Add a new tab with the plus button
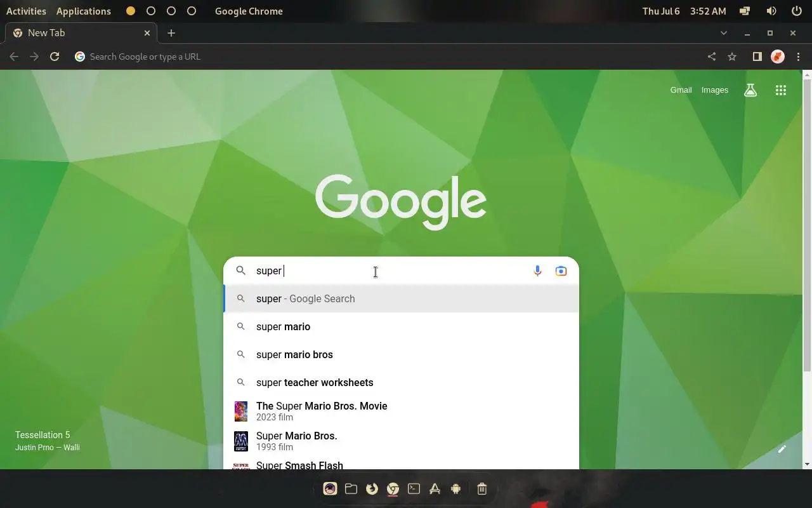The width and height of the screenshot is (812, 508). coord(171,33)
